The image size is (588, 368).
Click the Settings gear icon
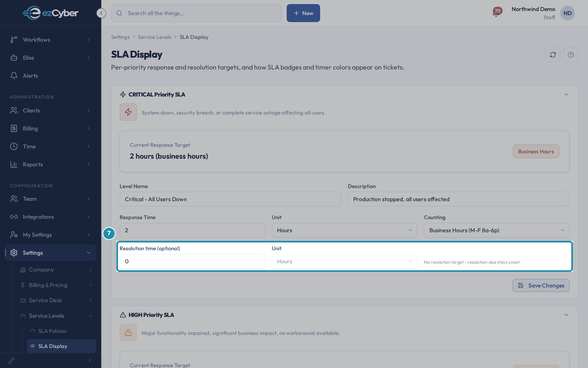point(14,253)
